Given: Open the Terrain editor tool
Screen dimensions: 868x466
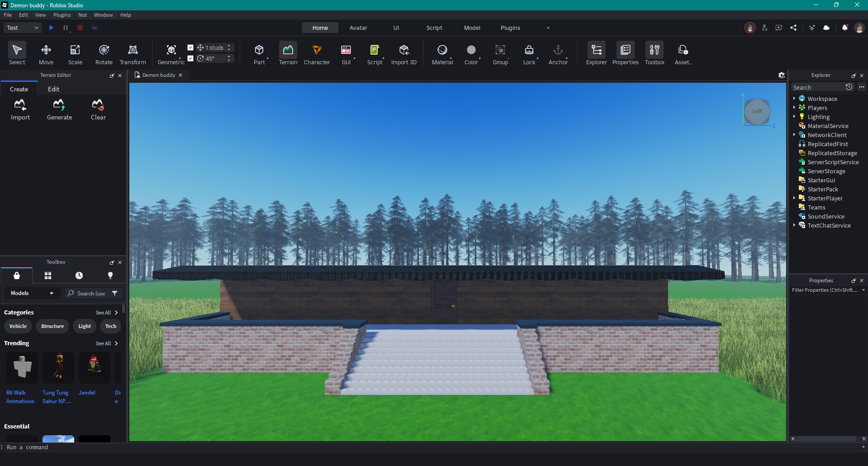Looking at the screenshot, I should 288,54.
